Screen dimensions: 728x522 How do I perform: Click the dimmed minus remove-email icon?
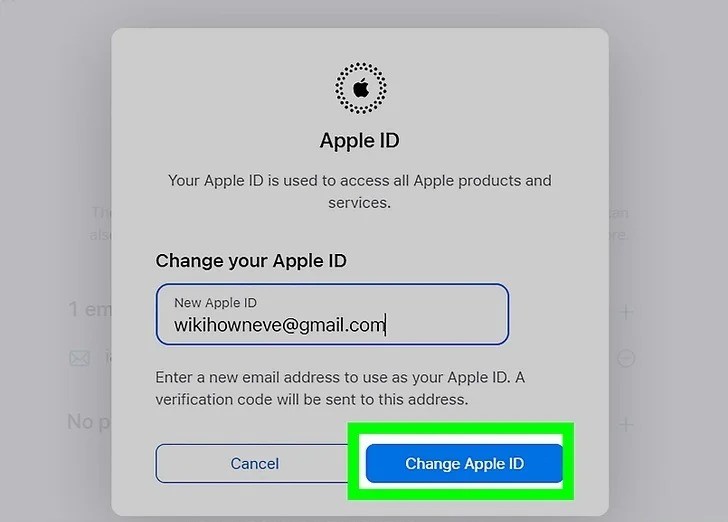[x=625, y=358]
